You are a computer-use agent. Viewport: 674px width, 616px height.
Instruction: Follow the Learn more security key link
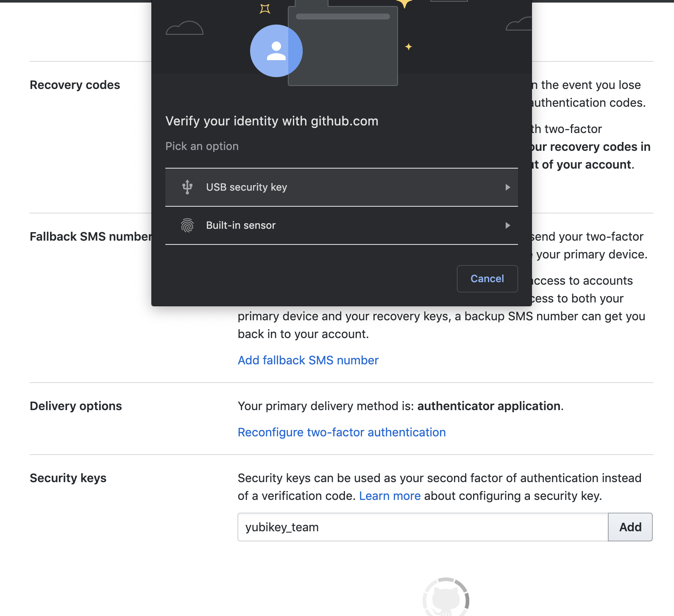(x=390, y=496)
